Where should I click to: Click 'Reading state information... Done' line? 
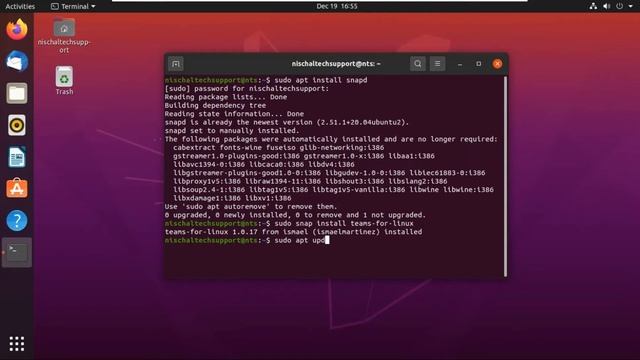pyautogui.click(x=234, y=114)
